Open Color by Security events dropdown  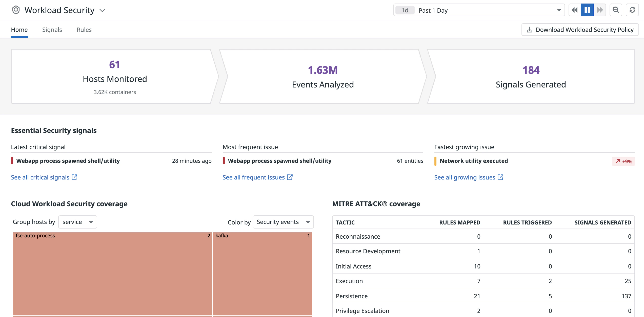[x=283, y=222]
